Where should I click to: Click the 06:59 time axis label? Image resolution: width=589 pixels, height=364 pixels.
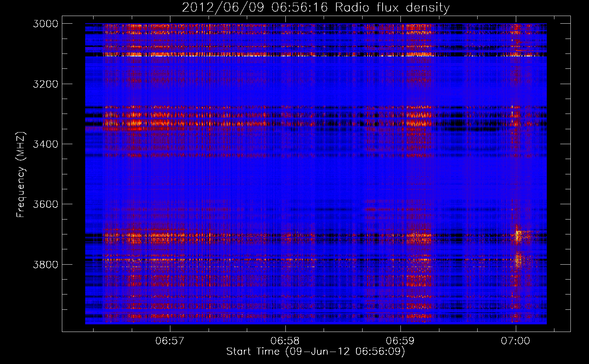coord(400,341)
